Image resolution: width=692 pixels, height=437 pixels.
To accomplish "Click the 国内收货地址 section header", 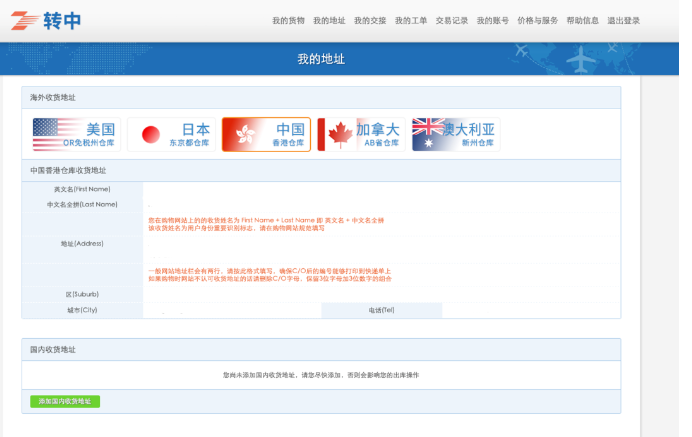I will pyautogui.click(x=321, y=350).
